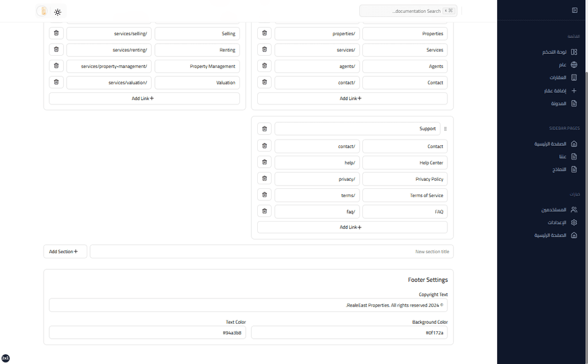The image size is (588, 364).
Task: Edit the FAQ label field
Action: tap(405, 211)
